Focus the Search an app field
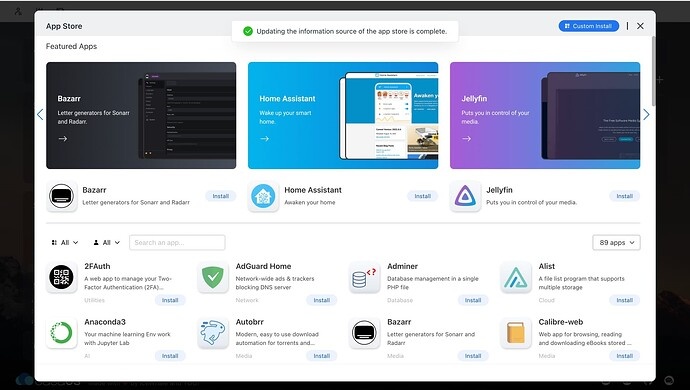 click(x=177, y=243)
